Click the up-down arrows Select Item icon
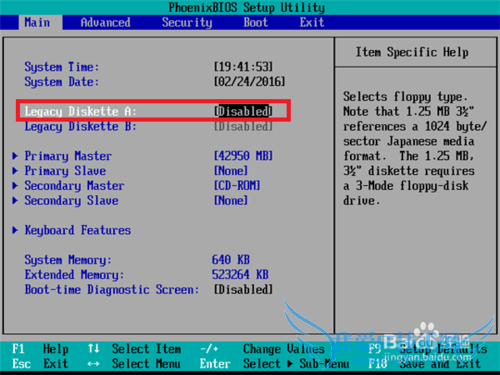This screenshot has height=375, width=500. 94,349
